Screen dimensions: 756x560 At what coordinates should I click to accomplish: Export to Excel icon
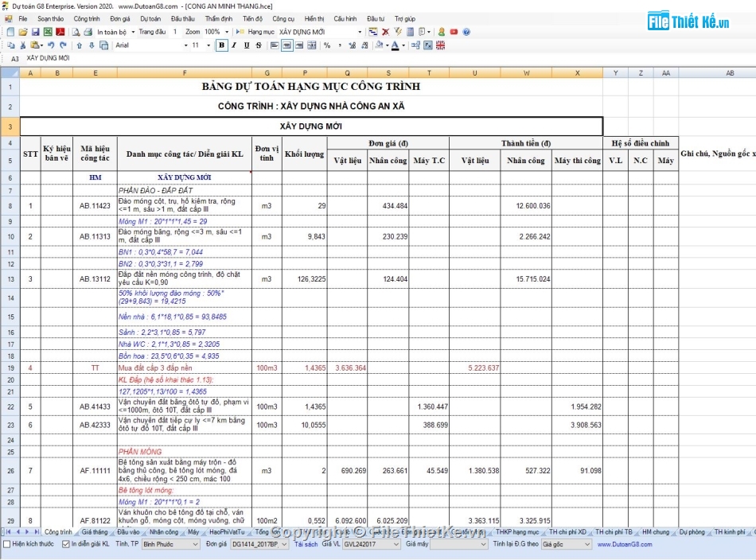click(x=48, y=32)
